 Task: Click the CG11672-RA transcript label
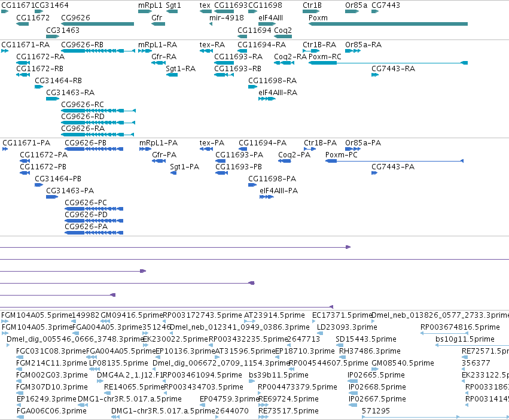[x=40, y=56]
